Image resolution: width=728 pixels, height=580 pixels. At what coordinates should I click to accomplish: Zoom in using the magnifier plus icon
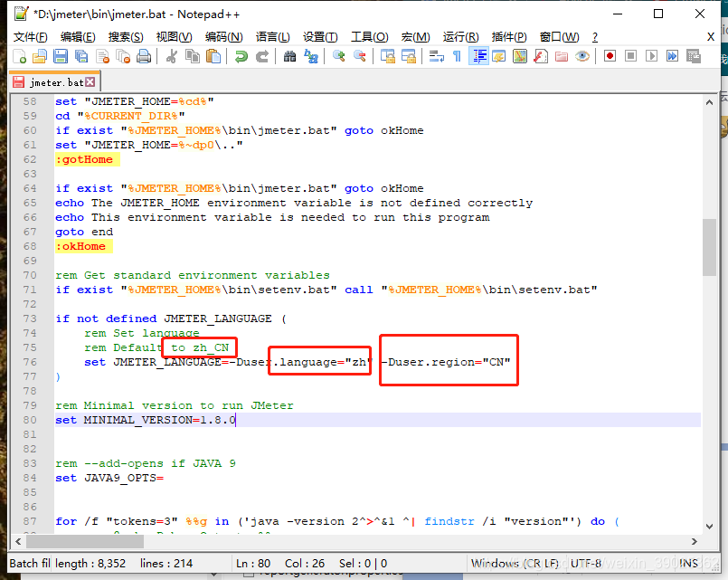(x=338, y=57)
